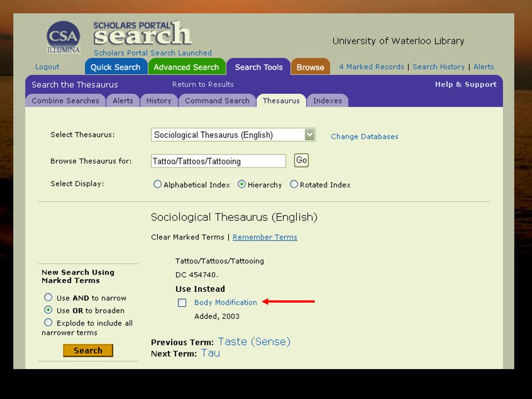Click the Tattoo/Tattoos/Tattooing term heading in the results

click(x=219, y=261)
